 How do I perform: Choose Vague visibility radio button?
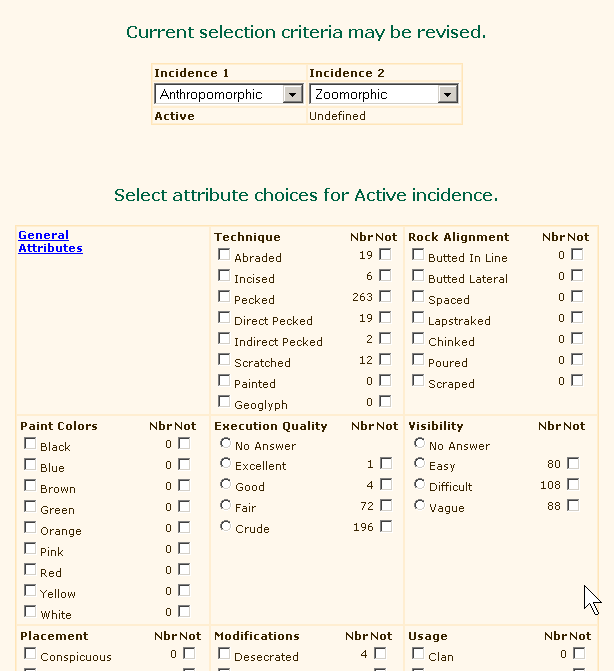[x=419, y=505]
